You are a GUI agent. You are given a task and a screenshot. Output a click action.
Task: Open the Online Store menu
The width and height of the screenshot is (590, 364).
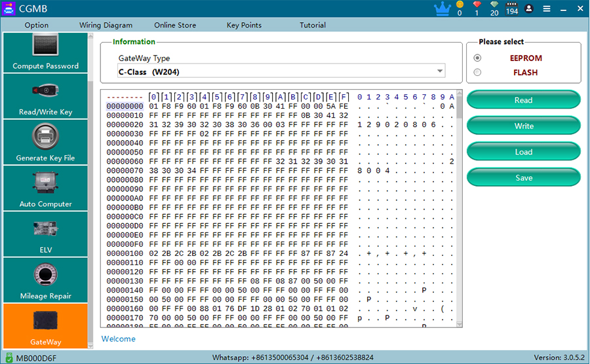(x=175, y=25)
